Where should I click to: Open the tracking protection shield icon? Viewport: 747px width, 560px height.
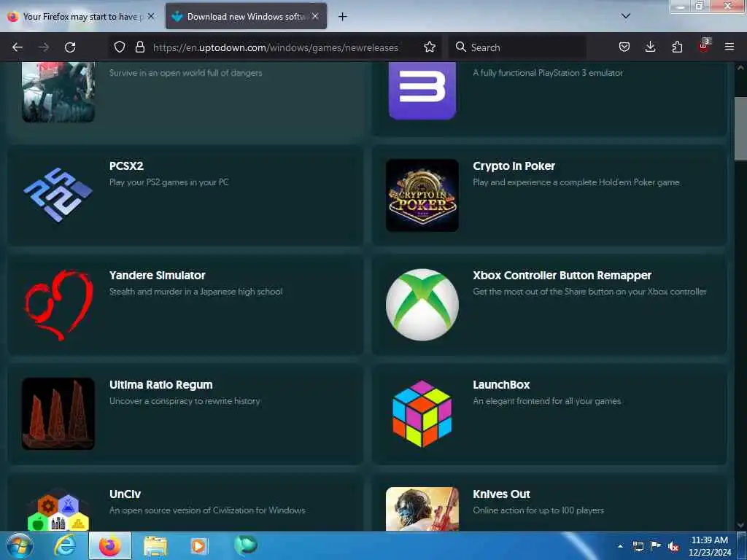[120, 47]
